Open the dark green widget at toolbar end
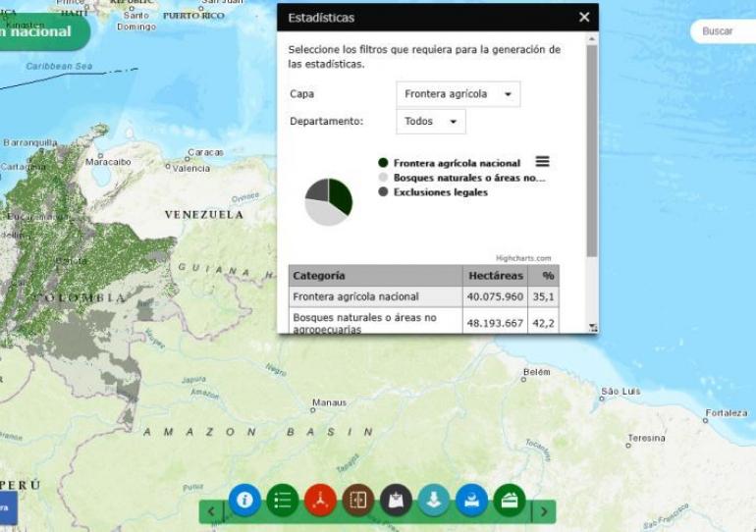The width and height of the screenshot is (756, 532). point(510,501)
